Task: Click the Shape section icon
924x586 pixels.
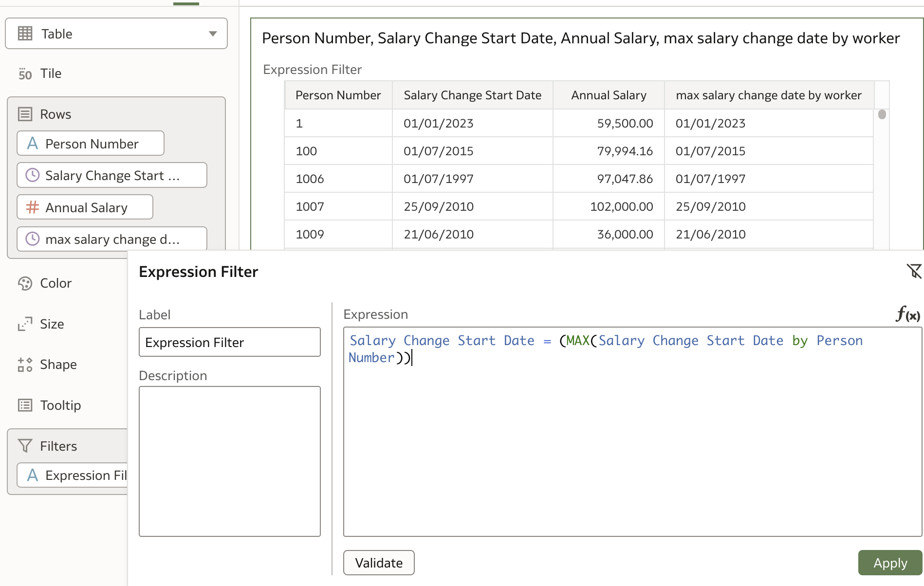Action: point(25,365)
